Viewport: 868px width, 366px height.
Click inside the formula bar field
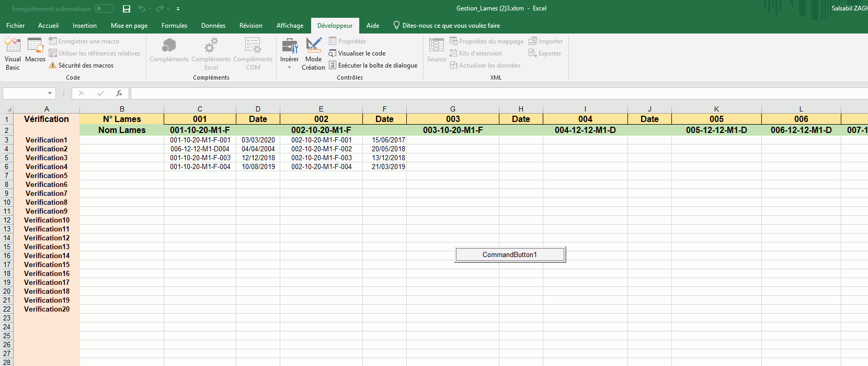click(471, 94)
